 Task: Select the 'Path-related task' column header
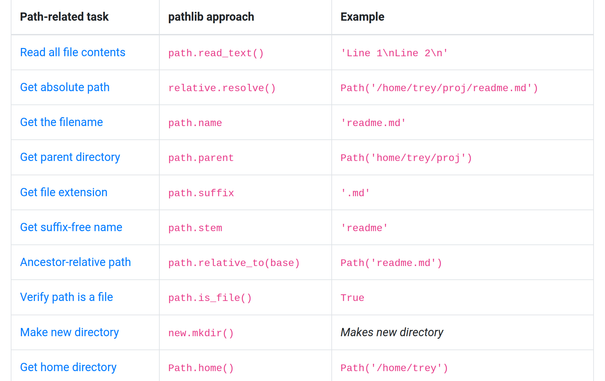coord(64,17)
